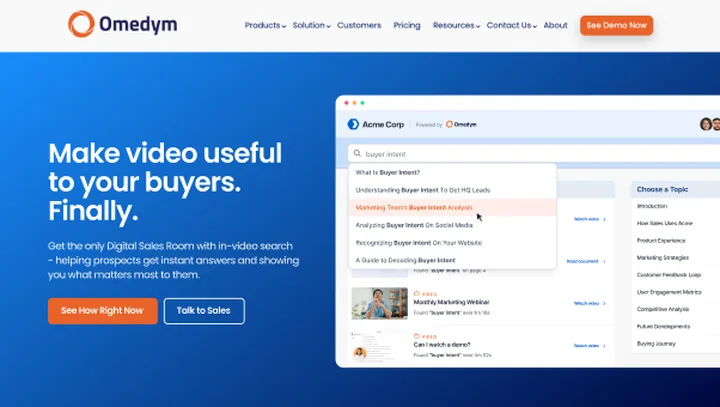Choose the User Engagement Metrics topic

pos(669,292)
